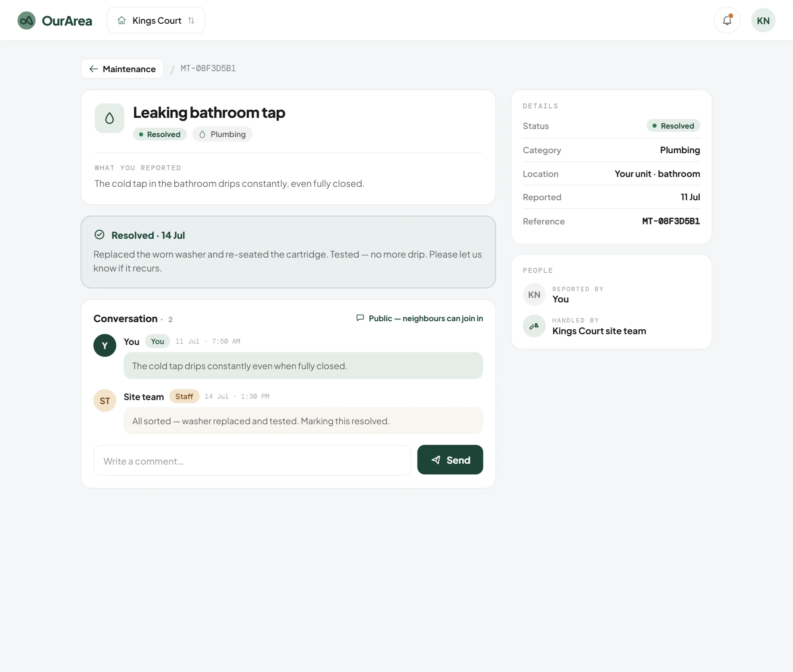Click the ST site team avatar
793x672 pixels.
point(105,401)
